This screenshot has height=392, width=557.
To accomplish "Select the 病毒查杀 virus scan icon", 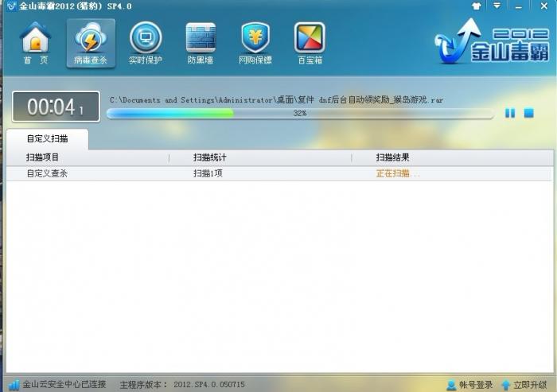I will (x=91, y=43).
